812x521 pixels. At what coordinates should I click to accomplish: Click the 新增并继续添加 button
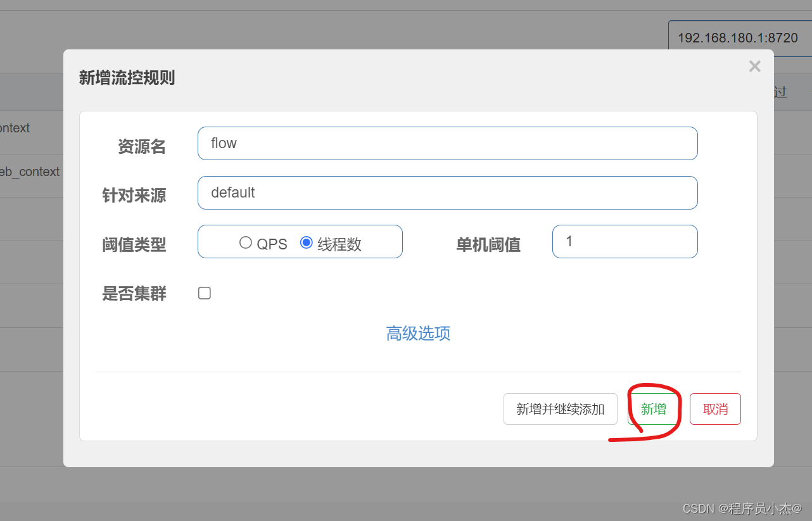click(561, 409)
